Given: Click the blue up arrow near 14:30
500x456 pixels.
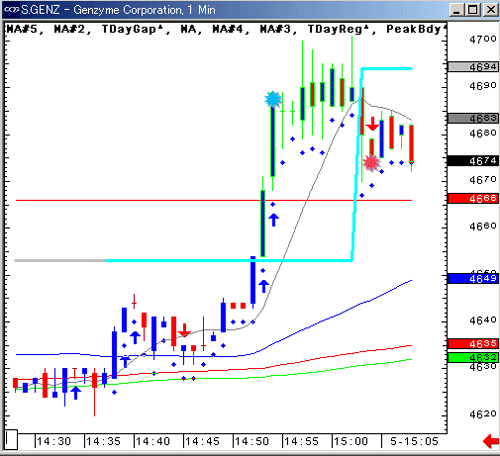Looking at the screenshot, I should point(76,393).
